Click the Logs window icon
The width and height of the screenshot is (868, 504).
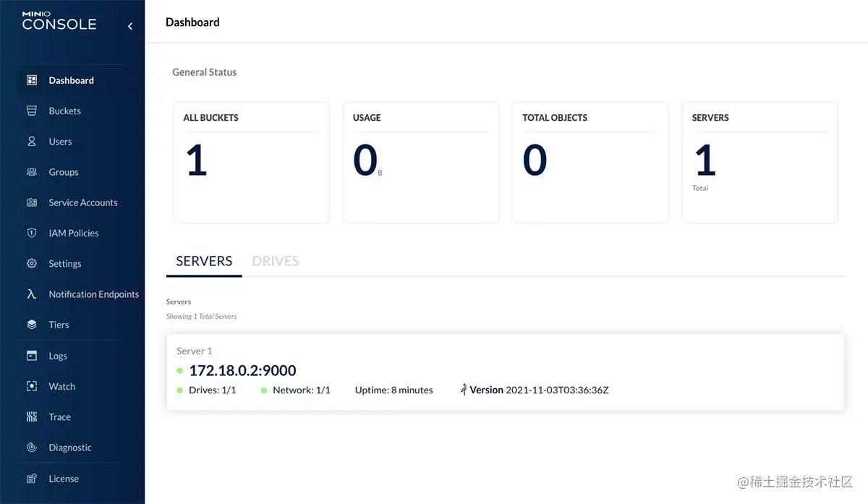click(x=31, y=356)
